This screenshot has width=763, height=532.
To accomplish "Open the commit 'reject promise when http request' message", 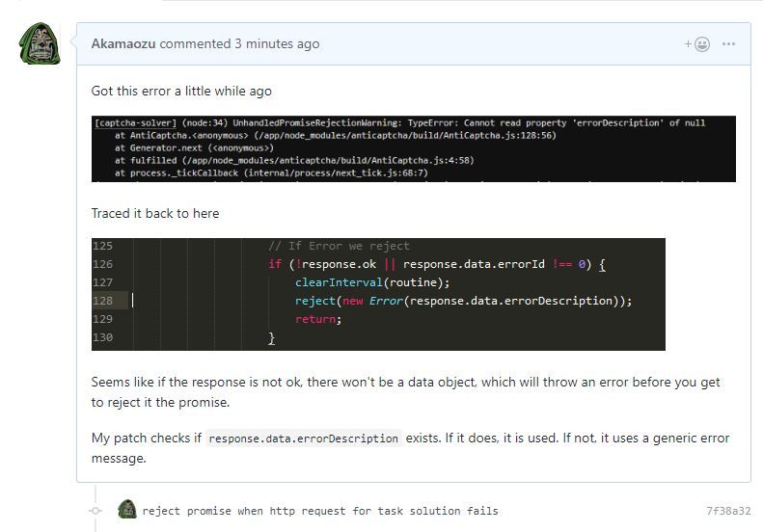I will tap(320, 511).
